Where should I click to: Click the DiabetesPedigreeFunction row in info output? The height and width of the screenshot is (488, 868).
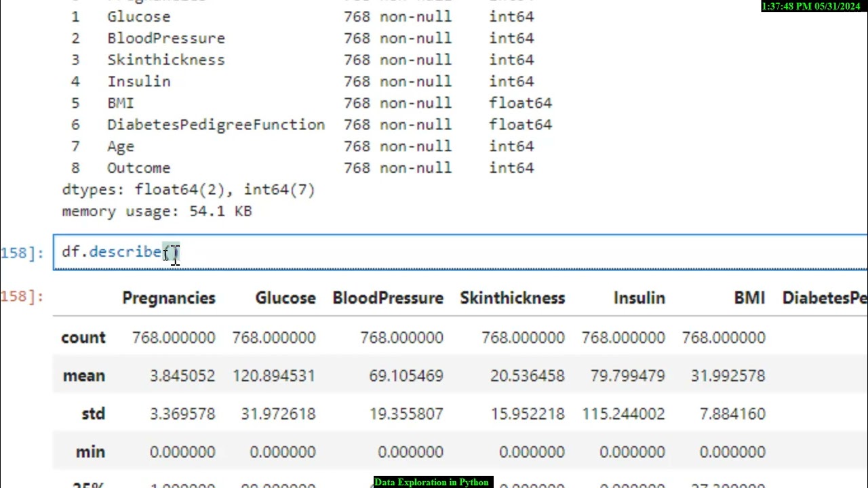pos(311,125)
